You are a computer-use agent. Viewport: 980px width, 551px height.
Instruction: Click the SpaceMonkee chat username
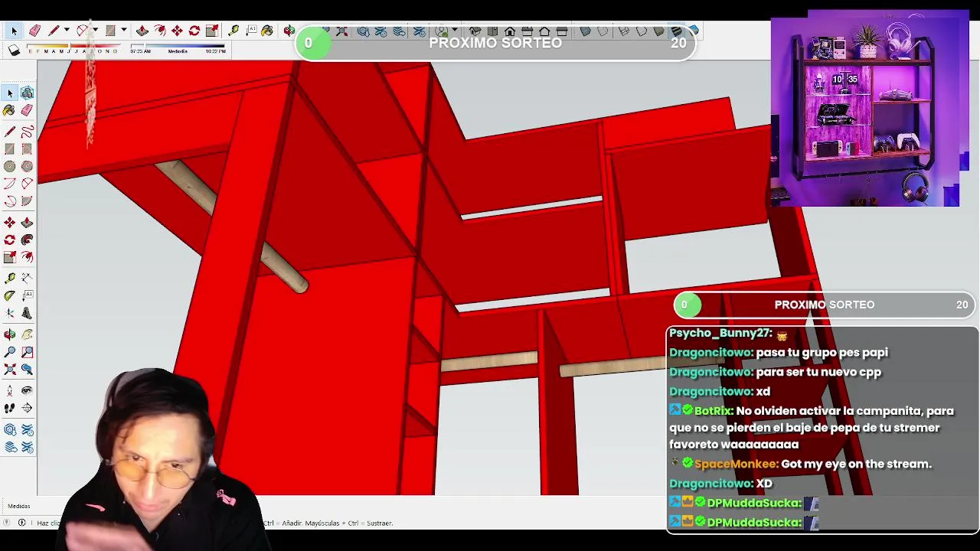(736, 464)
